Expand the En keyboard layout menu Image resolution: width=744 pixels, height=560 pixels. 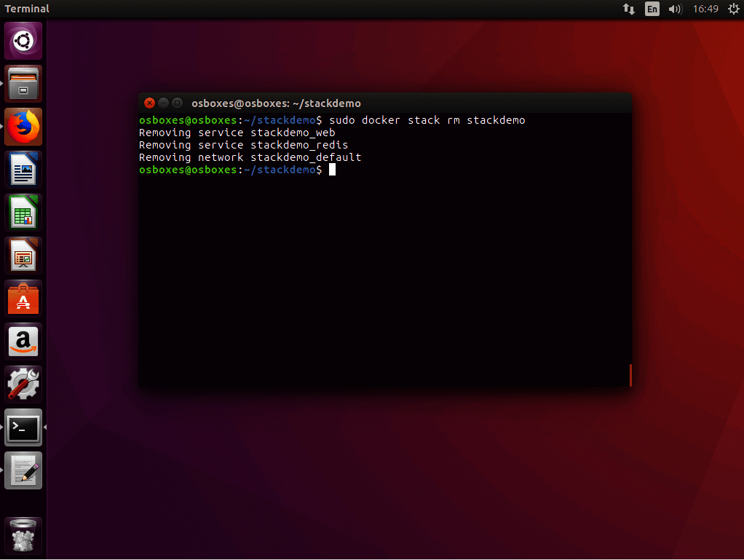[652, 9]
